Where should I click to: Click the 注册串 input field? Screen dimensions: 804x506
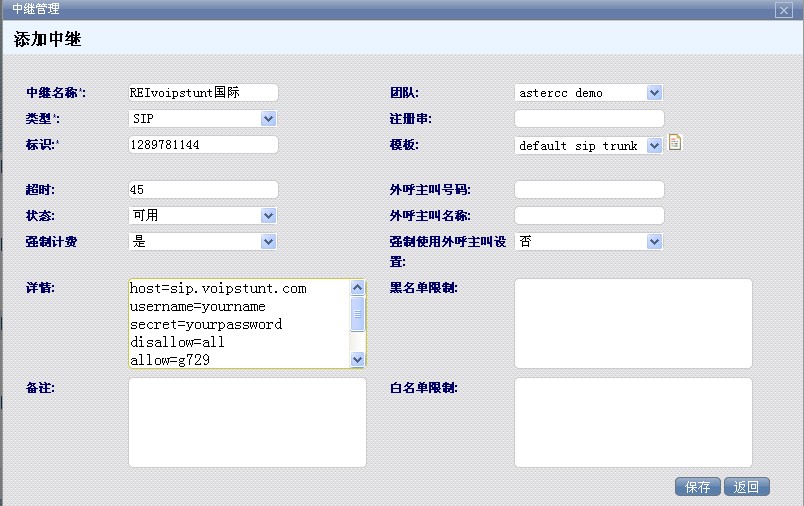click(x=589, y=119)
